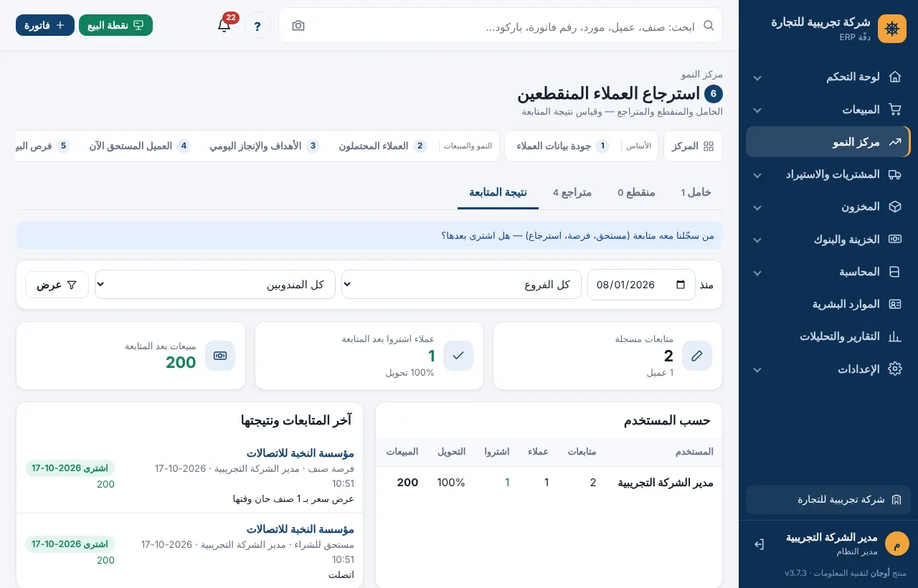Screen dimensions: 918x588
Task: Click the logout icon beside مدير الشركة التجريبية
Action: click(760, 544)
